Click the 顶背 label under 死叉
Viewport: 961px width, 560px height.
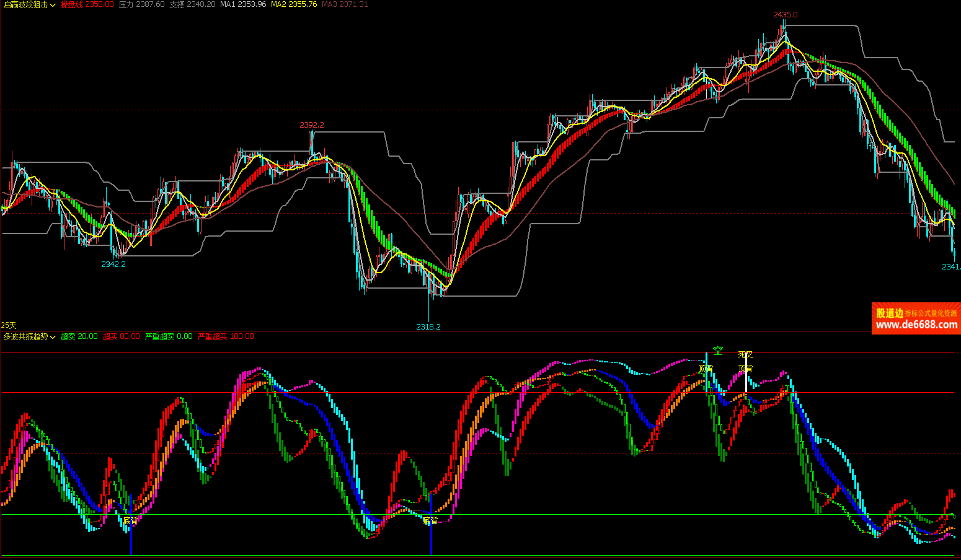(x=745, y=369)
